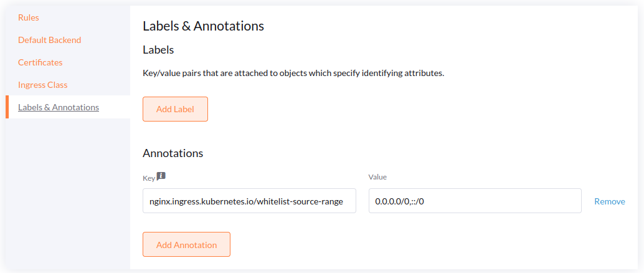
Task: Click the key/value pairs description text
Action: [293, 73]
